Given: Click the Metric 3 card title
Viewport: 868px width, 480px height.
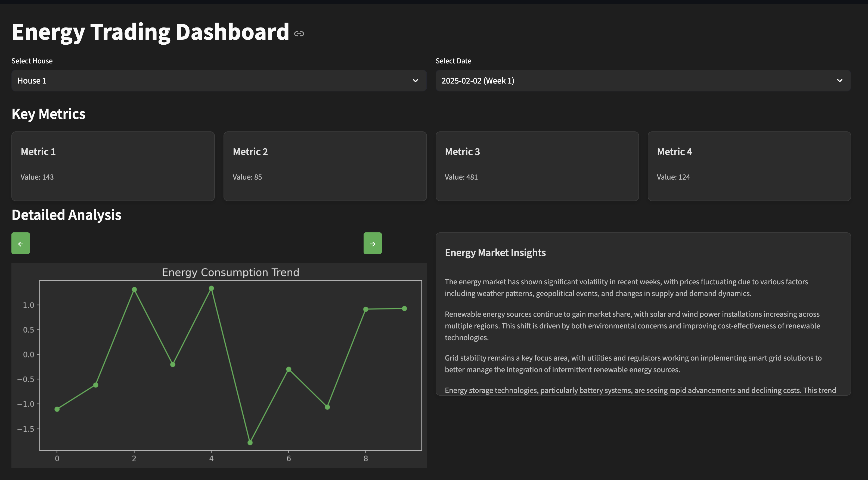Looking at the screenshot, I should 462,152.
